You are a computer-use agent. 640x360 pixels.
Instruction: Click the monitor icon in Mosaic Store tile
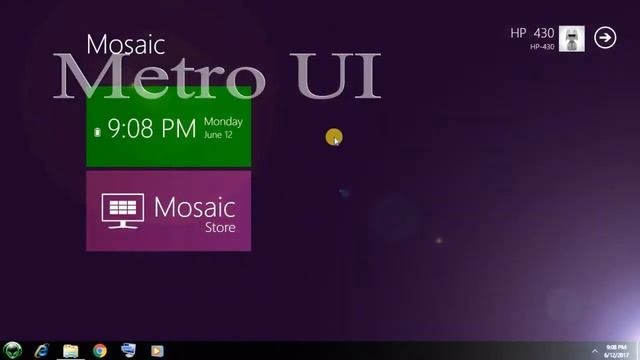pos(122,211)
